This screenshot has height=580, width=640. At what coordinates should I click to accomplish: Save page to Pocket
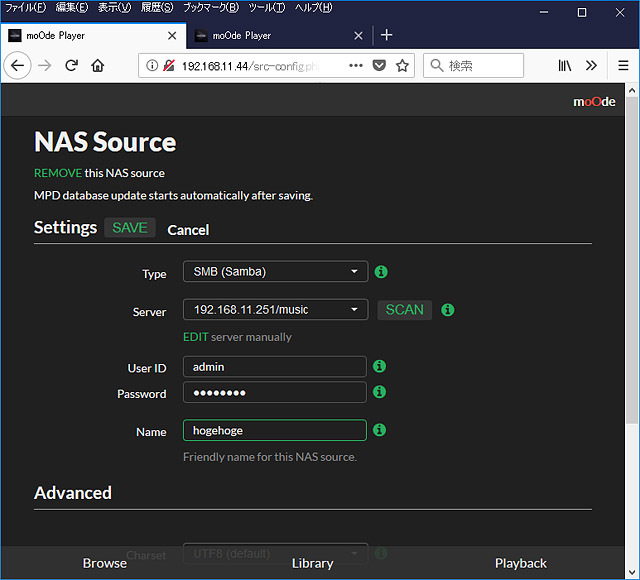click(379, 65)
